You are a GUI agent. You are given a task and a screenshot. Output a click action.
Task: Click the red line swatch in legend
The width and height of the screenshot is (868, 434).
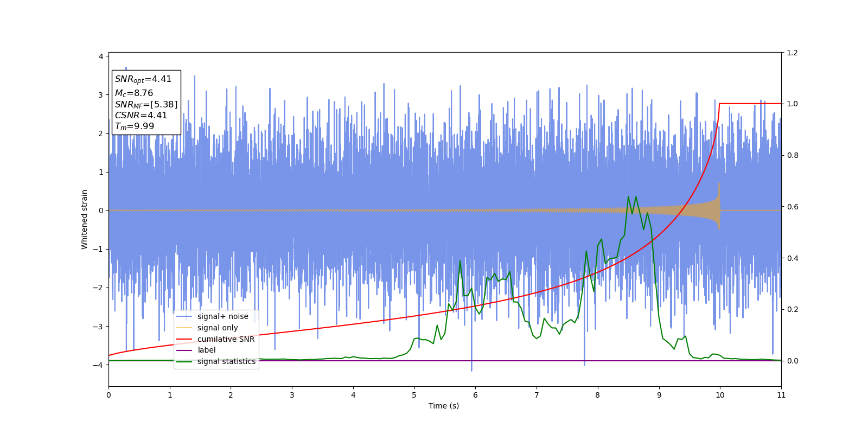coord(184,339)
